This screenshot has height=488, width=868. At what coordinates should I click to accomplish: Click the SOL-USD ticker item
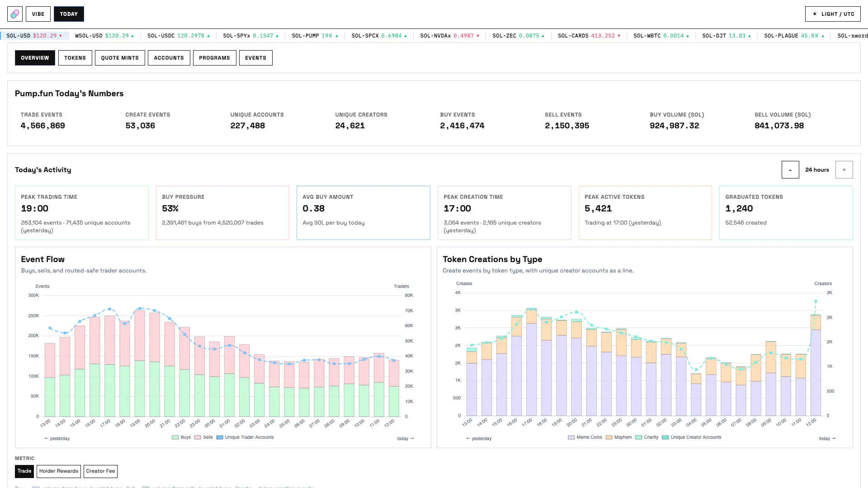coord(34,36)
